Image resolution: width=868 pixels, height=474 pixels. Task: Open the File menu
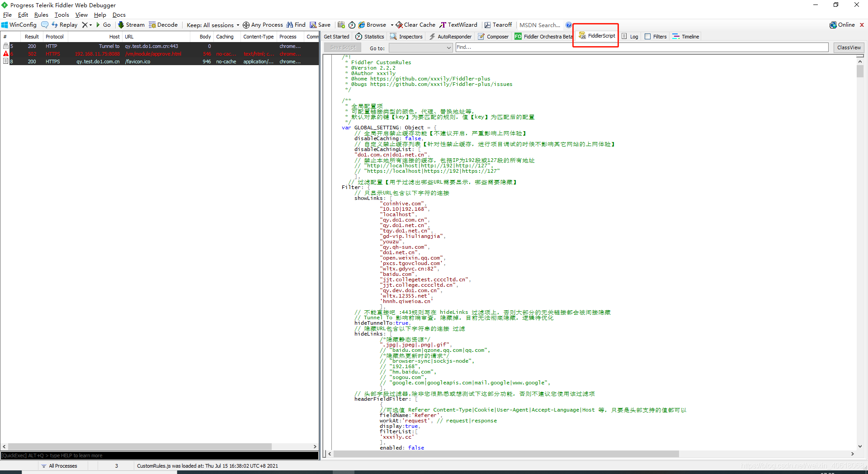tap(7, 15)
